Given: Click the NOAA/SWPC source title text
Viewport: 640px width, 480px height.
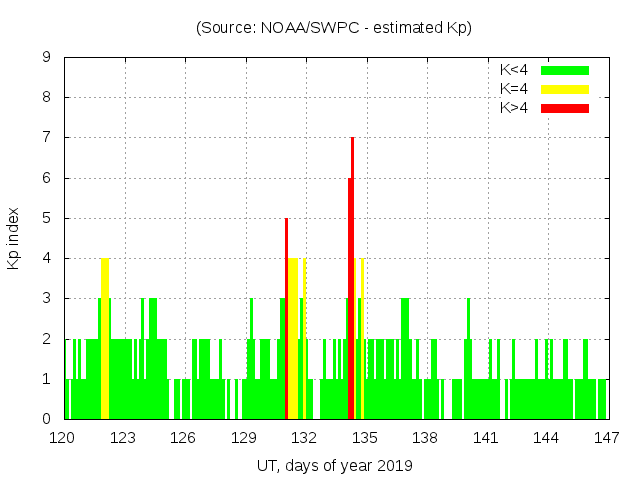Looking at the screenshot, I should coord(334,28).
